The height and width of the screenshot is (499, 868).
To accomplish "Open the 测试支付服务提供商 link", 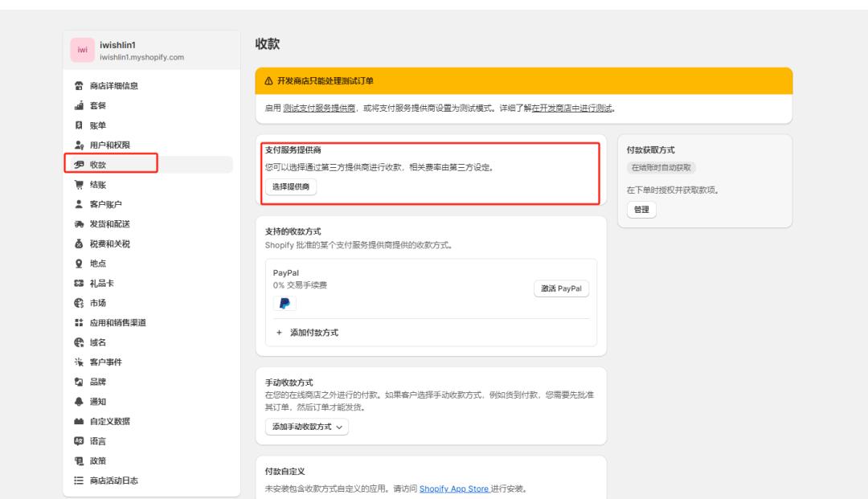I will coord(319,108).
